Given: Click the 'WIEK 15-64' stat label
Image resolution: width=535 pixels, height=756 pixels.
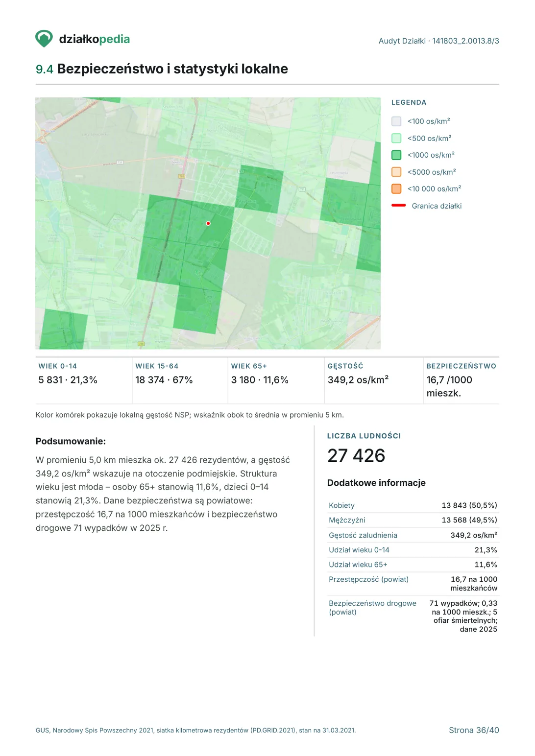Looking at the screenshot, I should 157,366.
